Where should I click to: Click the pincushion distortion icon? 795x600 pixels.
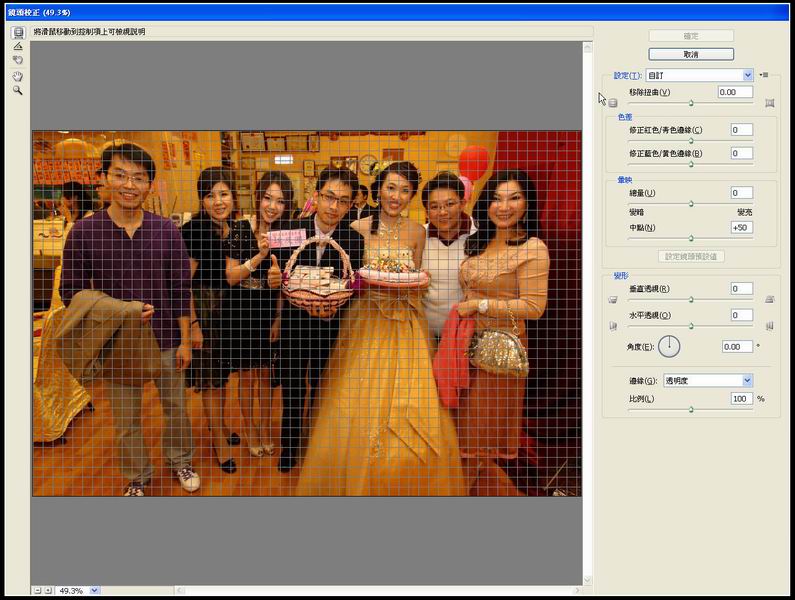(770, 103)
